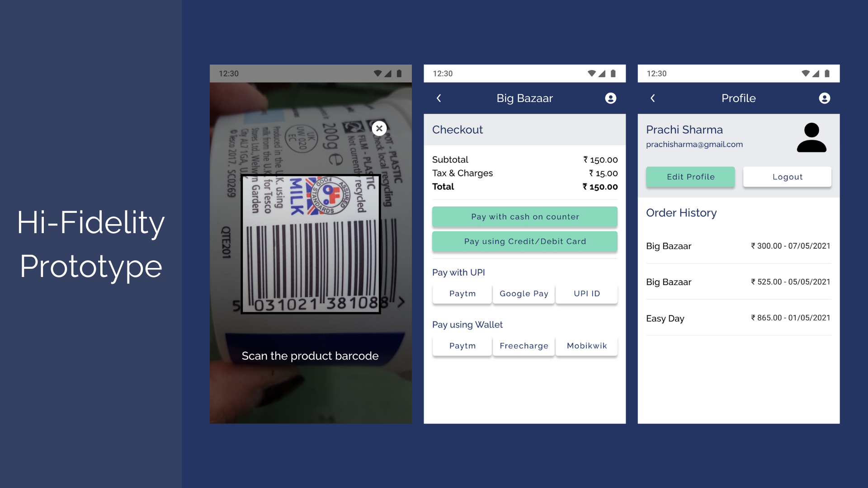Select Google Pay for UPI payment
The width and height of the screenshot is (868, 488).
pyautogui.click(x=524, y=293)
